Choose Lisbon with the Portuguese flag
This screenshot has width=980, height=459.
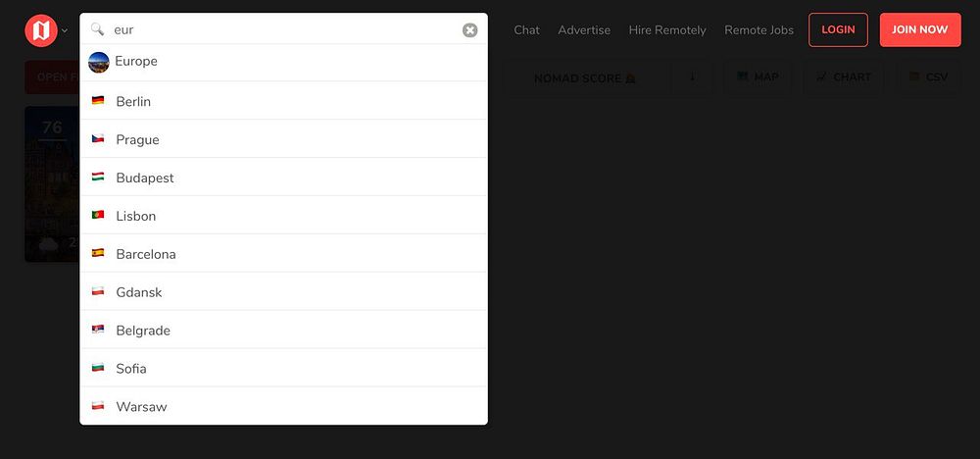click(x=284, y=215)
